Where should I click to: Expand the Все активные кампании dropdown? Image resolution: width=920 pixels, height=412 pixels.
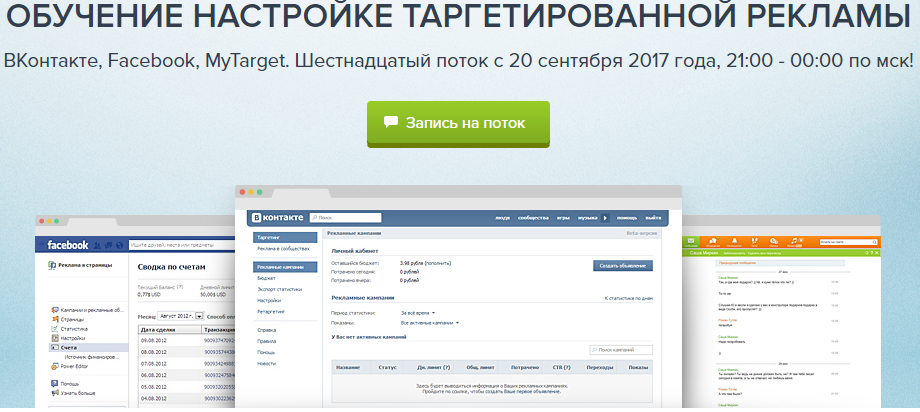coord(430,323)
